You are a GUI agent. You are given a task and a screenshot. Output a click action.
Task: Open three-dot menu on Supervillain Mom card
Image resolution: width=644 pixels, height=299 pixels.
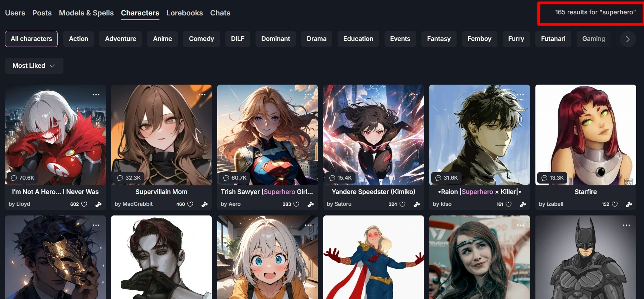(x=202, y=95)
